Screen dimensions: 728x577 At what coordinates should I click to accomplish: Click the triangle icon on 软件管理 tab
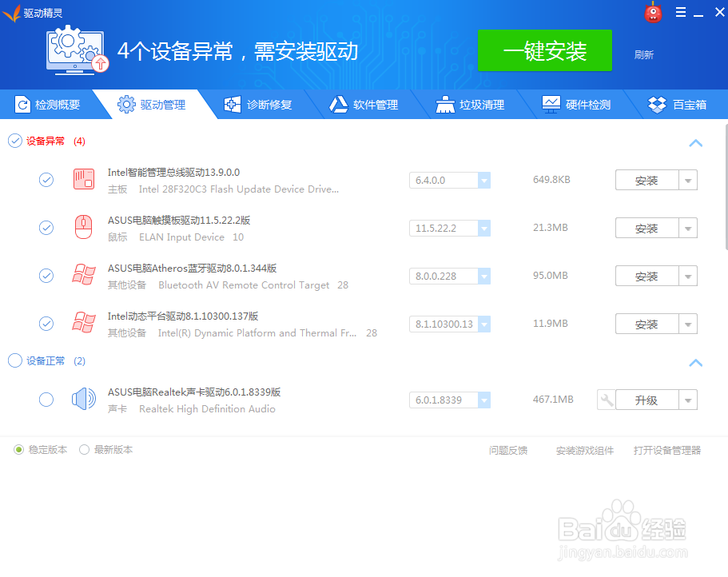tap(339, 105)
